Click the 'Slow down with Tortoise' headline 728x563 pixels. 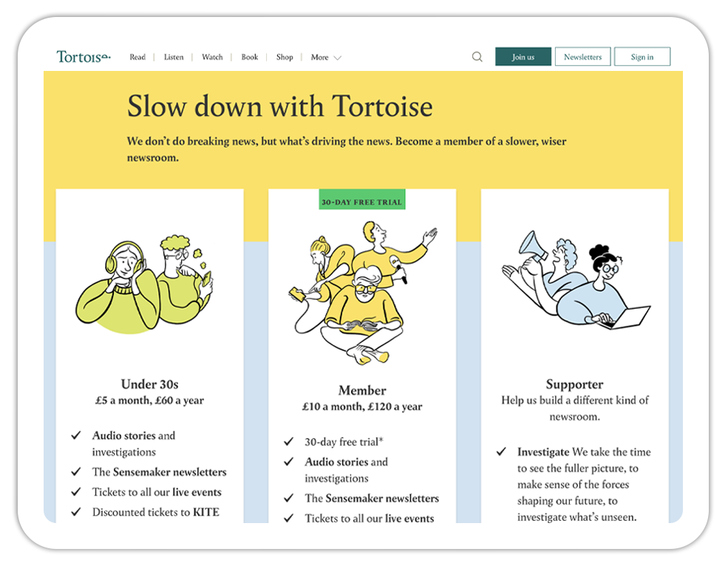[x=280, y=106]
